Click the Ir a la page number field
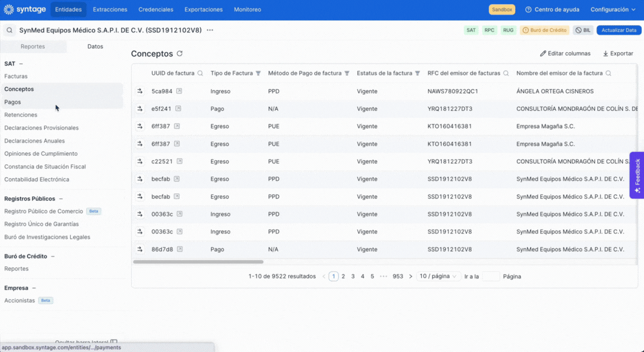This screenshot has width=644, height=352. pos(491,276)
